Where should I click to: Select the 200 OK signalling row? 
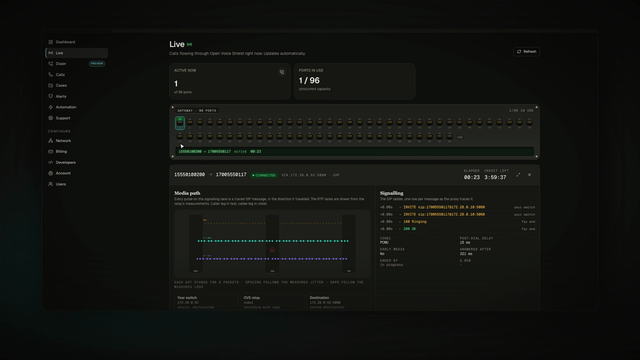click(x=457, y=229)
